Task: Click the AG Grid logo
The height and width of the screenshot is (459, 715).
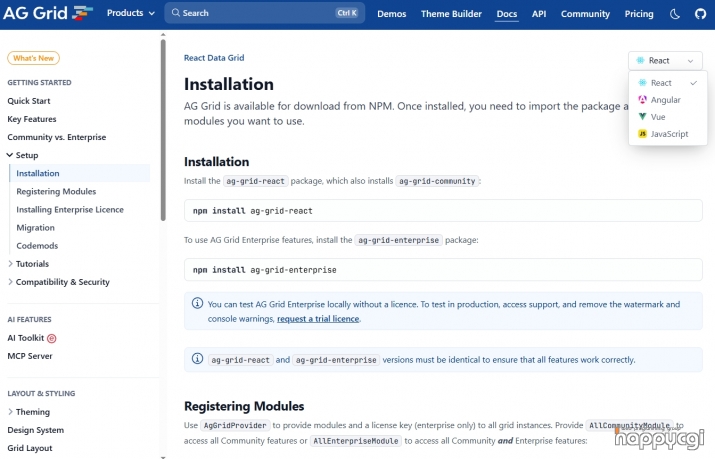Action: 48,14
